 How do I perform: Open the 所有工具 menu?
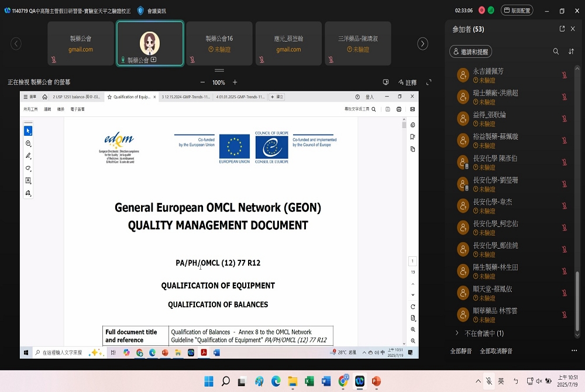pos(30,109)
